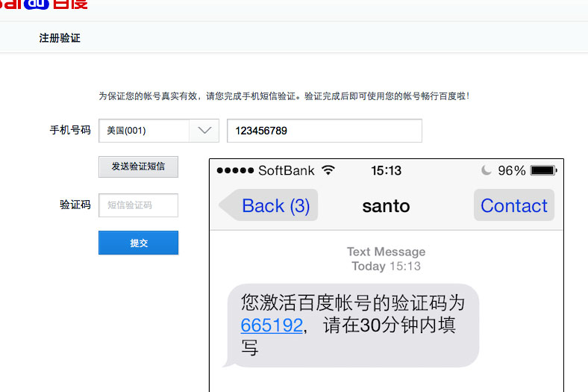The height and width of the screenshot is (392, 588).
Task: Click the Baidu logo at top left
Action: pyautogui.click(x=44, y=4)
